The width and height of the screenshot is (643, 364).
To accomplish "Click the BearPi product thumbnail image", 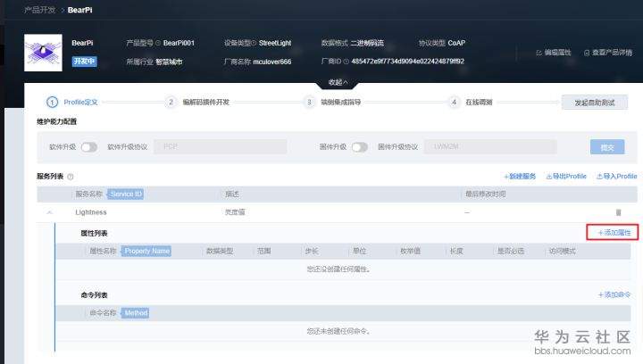I will click(43, 53).
